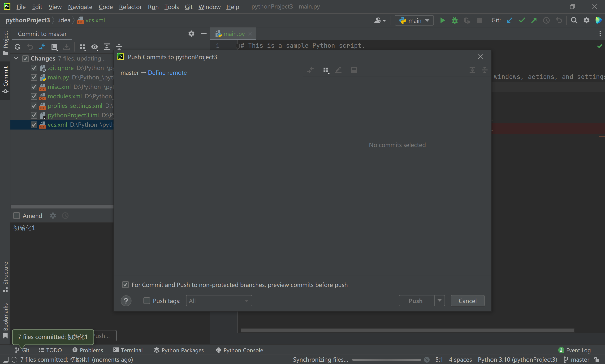Screen dimensions: 605x364
Task: Open the Search Everywhere magnifier icon
Action: point(574,20)
